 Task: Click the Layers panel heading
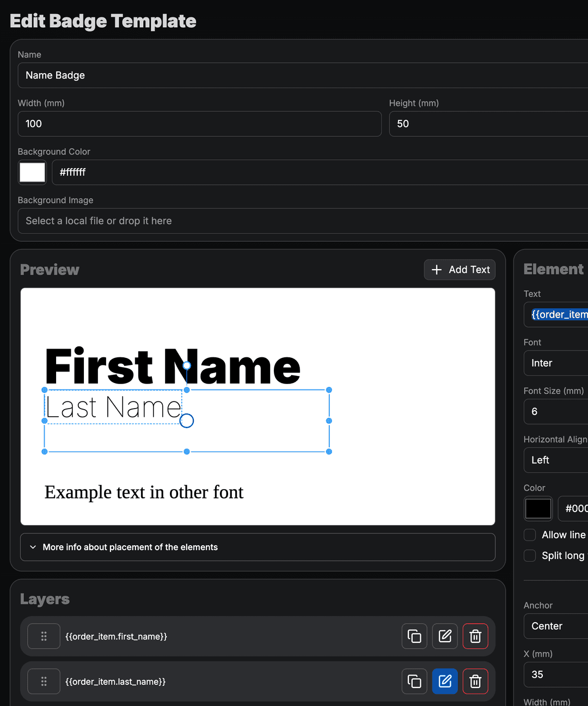tap(45, 599)
